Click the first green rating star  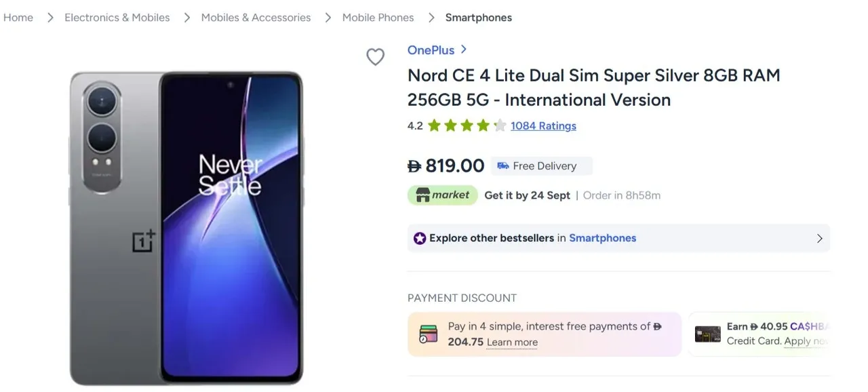pyautogui.click(x=436, y=125)
